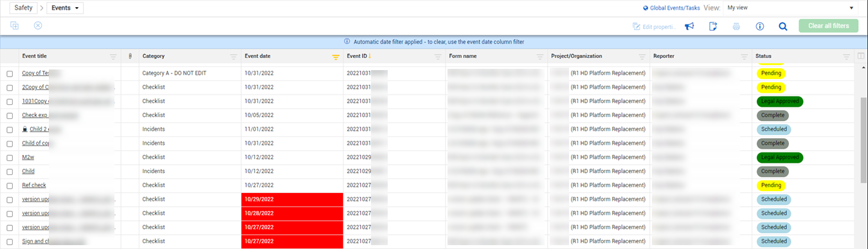Click the info circle toolbar icon

pyautogui.click(x=759, y=26)
